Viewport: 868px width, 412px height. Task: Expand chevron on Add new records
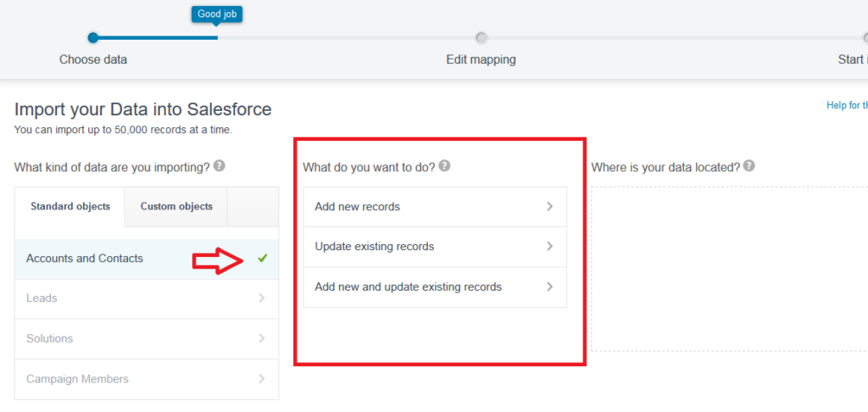pyautogui.click(x=549, y=207)
